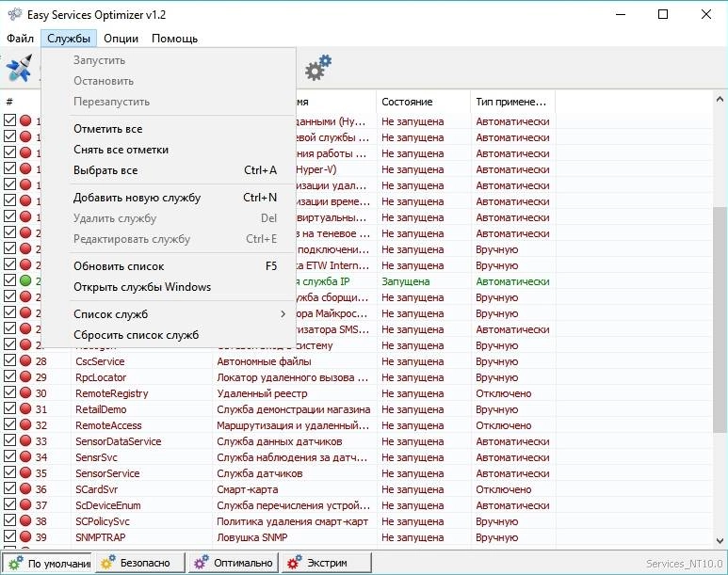Click red status dot for SensorDataService
Image resolution: width=728 pixels, height=575 pixels.
(25, 440)
